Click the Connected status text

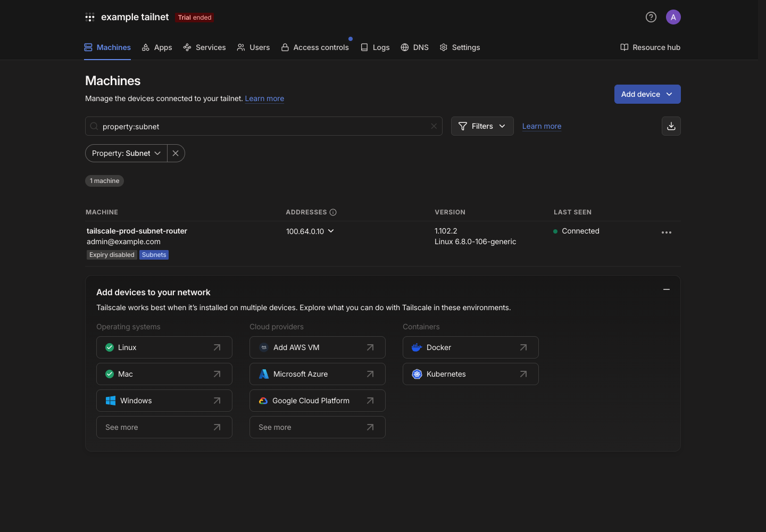580,231
